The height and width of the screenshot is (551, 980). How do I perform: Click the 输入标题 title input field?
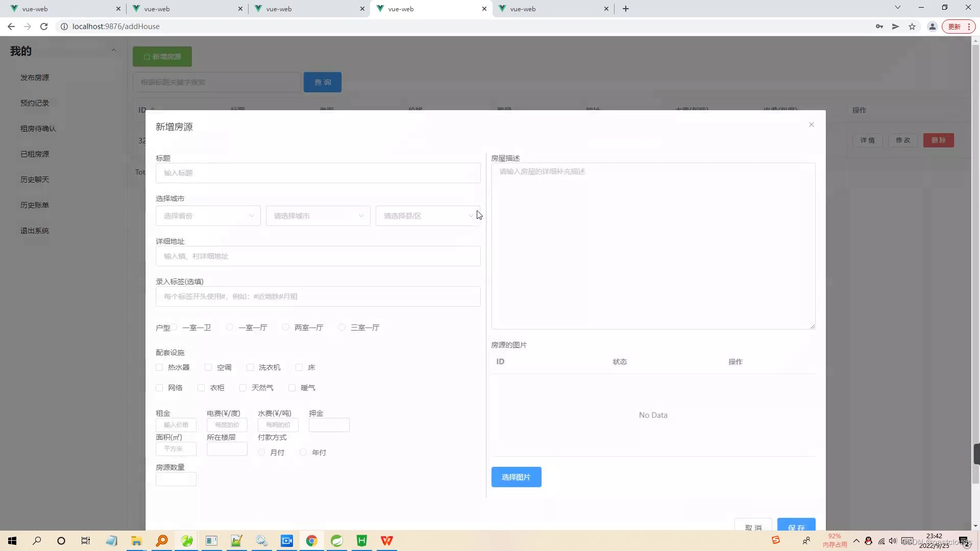[x=317, y=173]
